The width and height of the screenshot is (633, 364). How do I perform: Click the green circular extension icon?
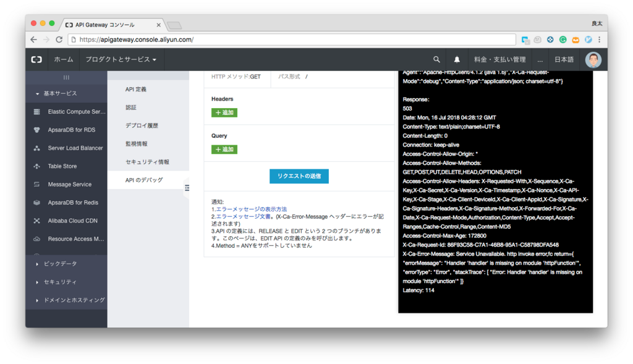[563, 40]
